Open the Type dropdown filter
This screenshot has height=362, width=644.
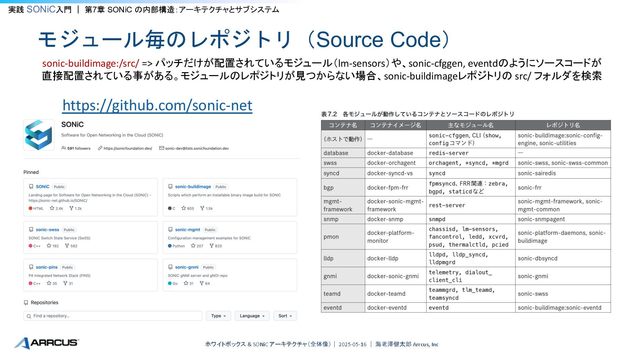pyautogui.click(x=218, y=316)
